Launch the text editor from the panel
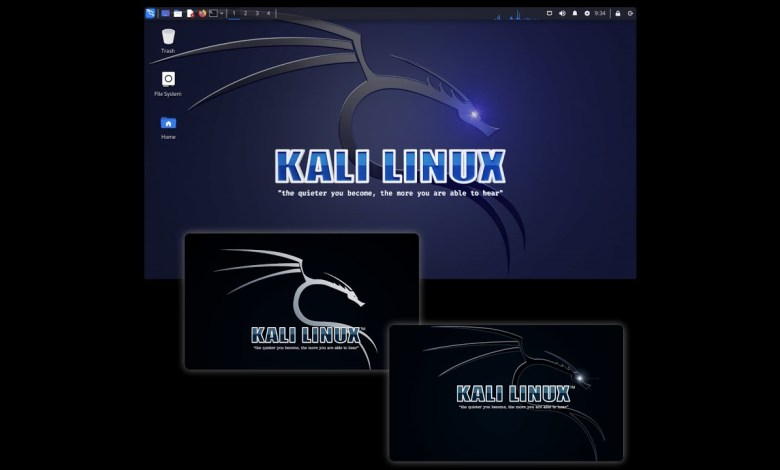 pyautogui.click(x=190, y=13)
